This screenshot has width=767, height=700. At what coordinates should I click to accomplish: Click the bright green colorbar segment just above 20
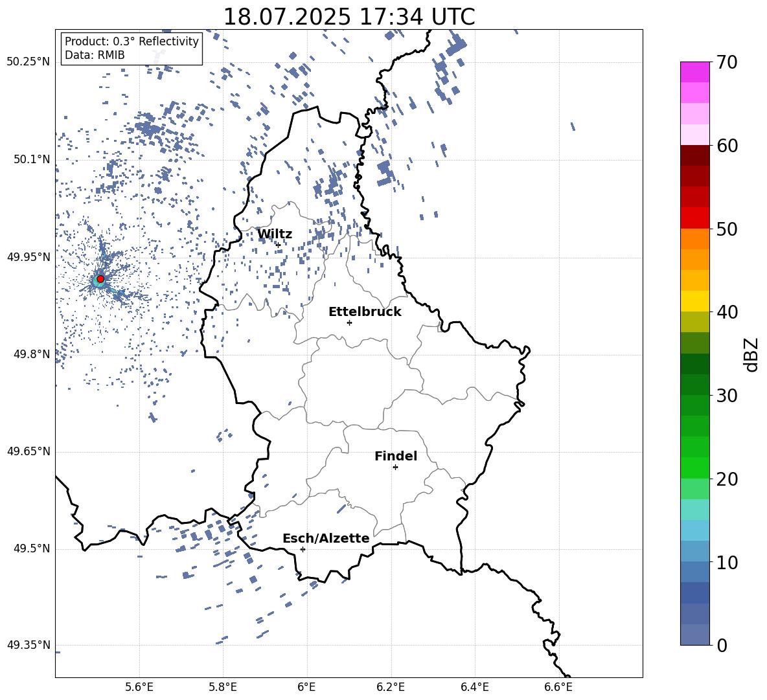coord(695,468)
